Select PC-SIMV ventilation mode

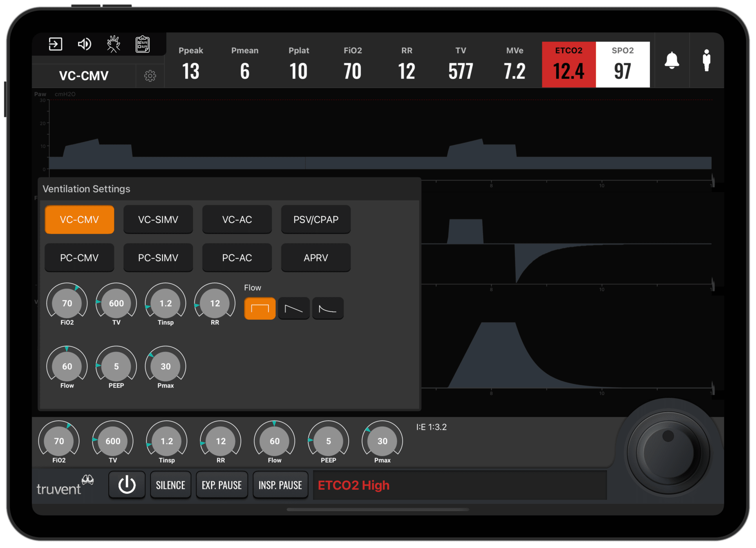(x=158, y=258)
